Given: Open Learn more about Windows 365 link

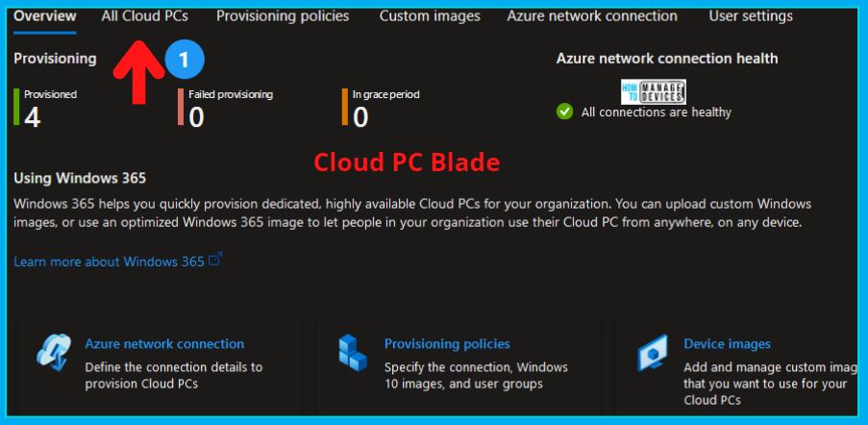Looking at the screenshot, I should tap(109, 262).
